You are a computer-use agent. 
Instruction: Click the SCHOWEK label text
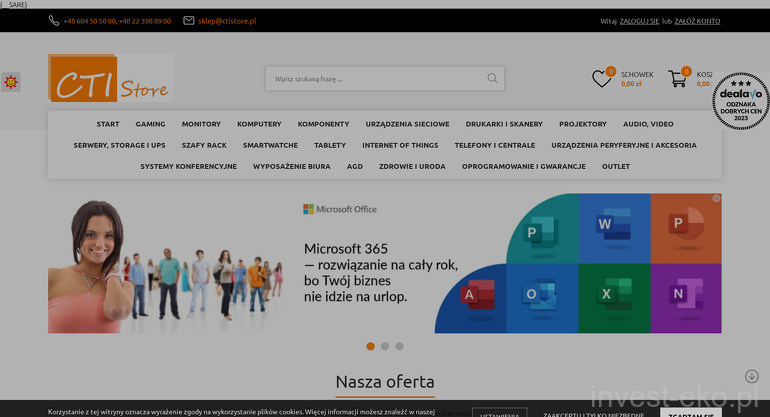click(637, 75)
